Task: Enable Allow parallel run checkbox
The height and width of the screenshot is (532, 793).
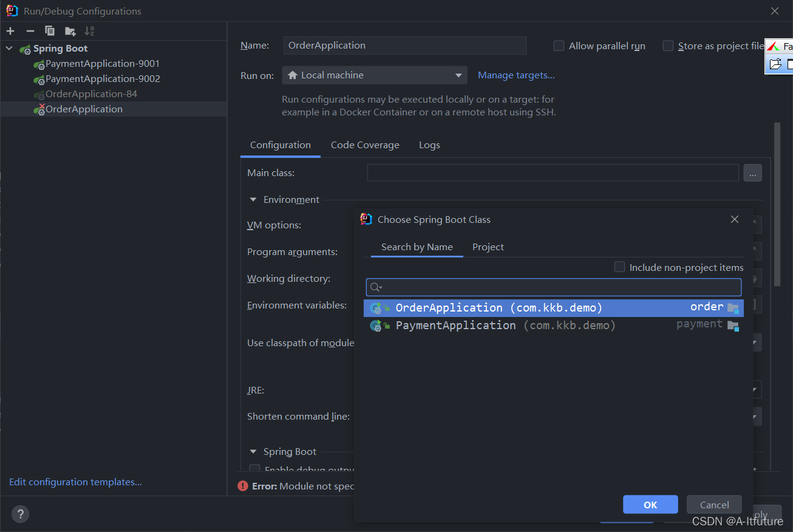Action: (559, 46)
